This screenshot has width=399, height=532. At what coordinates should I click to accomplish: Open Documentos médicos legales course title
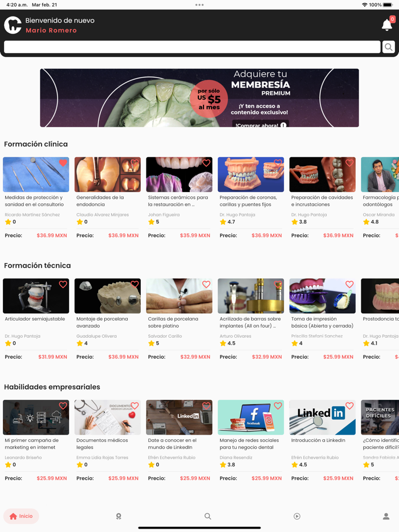coord(102,444)
